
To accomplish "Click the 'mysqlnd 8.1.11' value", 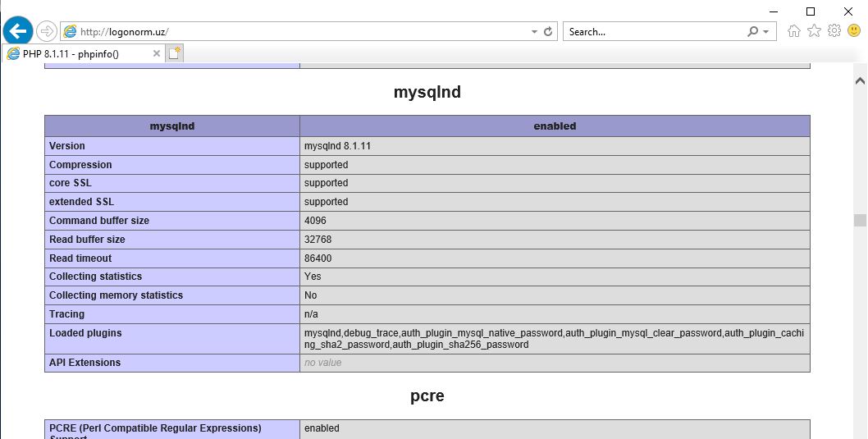I will [338, 146].
